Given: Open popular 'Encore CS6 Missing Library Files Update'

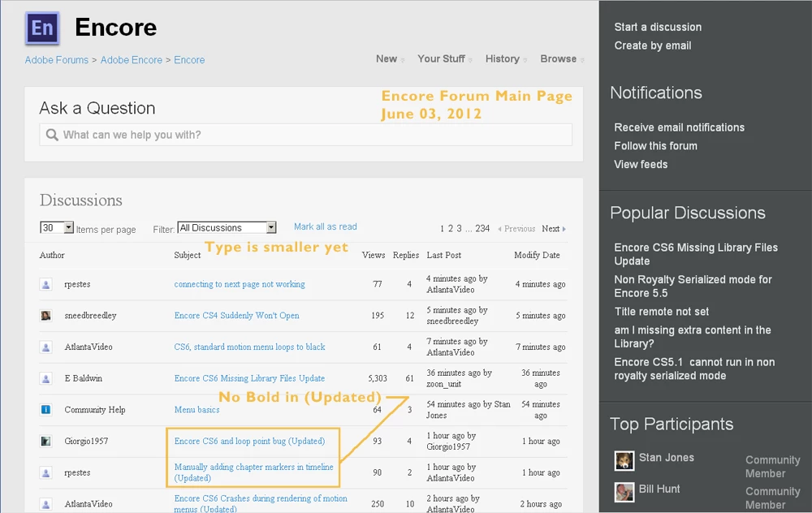Looking at the screenshot, I should tap(696, 254).
